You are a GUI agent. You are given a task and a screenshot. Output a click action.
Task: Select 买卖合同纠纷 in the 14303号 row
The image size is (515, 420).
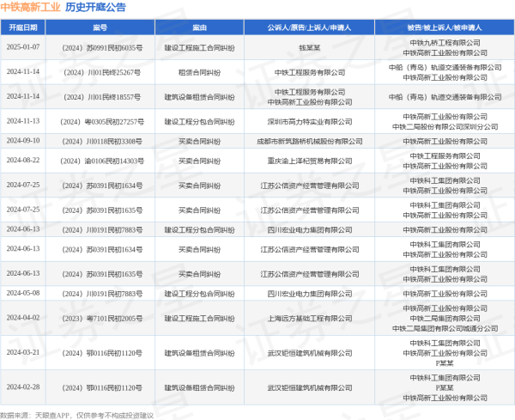(199, 161)
